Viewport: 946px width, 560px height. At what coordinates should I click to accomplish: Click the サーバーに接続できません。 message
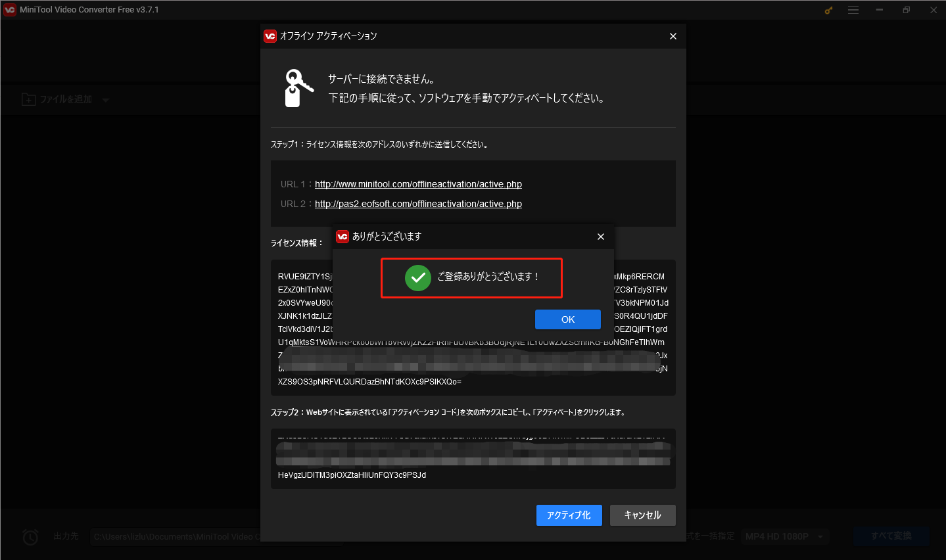tap(382, 79)
